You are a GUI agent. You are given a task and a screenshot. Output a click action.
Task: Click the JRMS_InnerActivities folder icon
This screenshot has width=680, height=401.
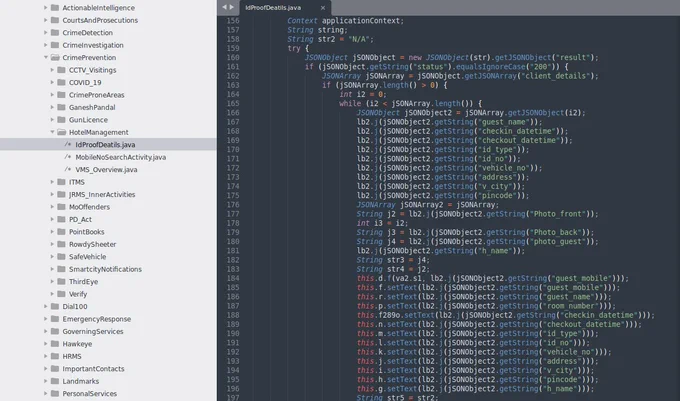pos(61,194)
